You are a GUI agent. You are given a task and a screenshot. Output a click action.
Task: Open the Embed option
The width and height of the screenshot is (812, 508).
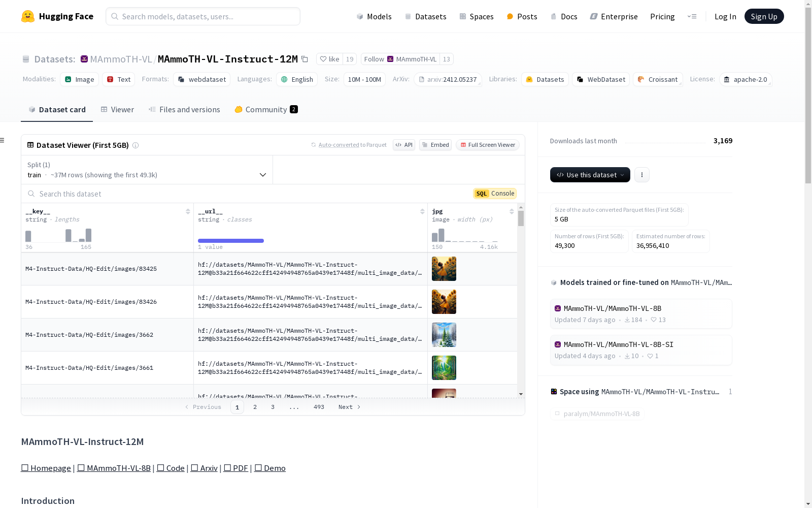click(435, 145)
